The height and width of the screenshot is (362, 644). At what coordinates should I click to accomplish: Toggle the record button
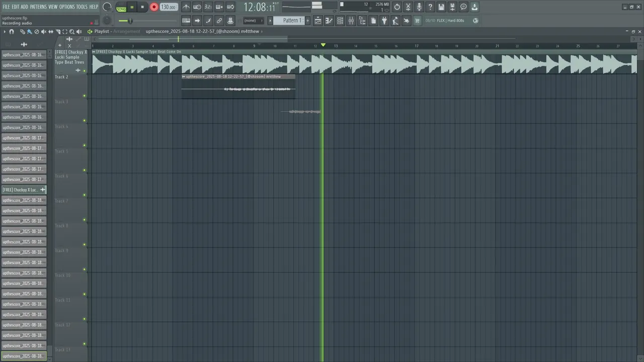pos(154,7)
